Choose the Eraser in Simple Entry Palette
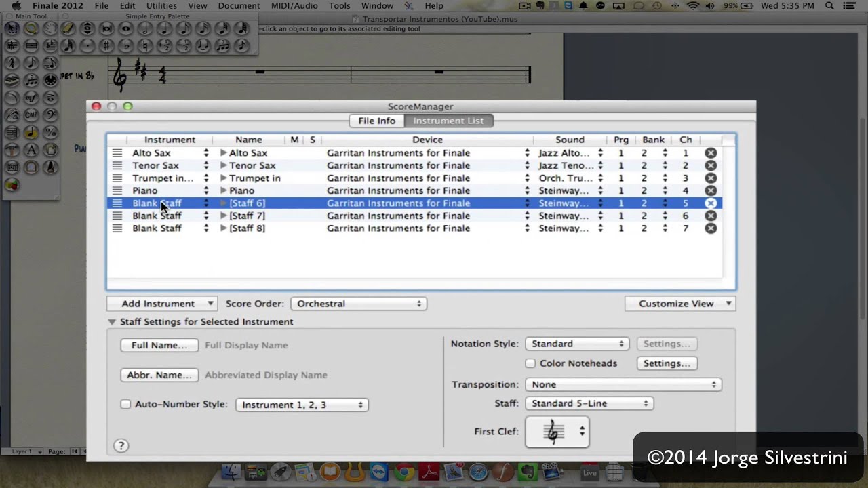868x488 pixels. 67,28
